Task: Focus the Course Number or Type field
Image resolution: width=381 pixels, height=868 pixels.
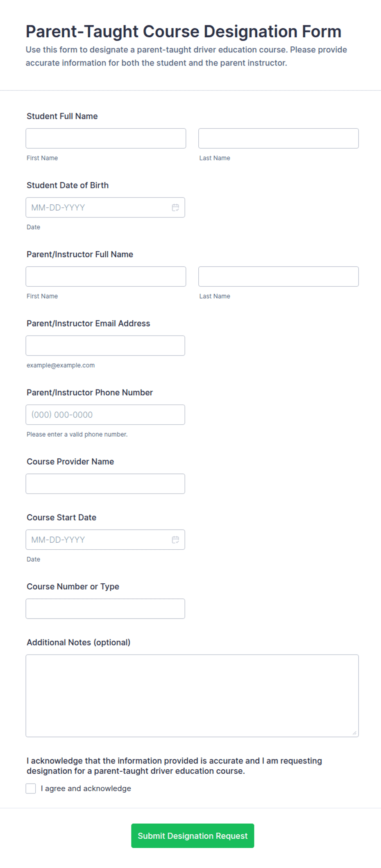Action: (105, 609)
